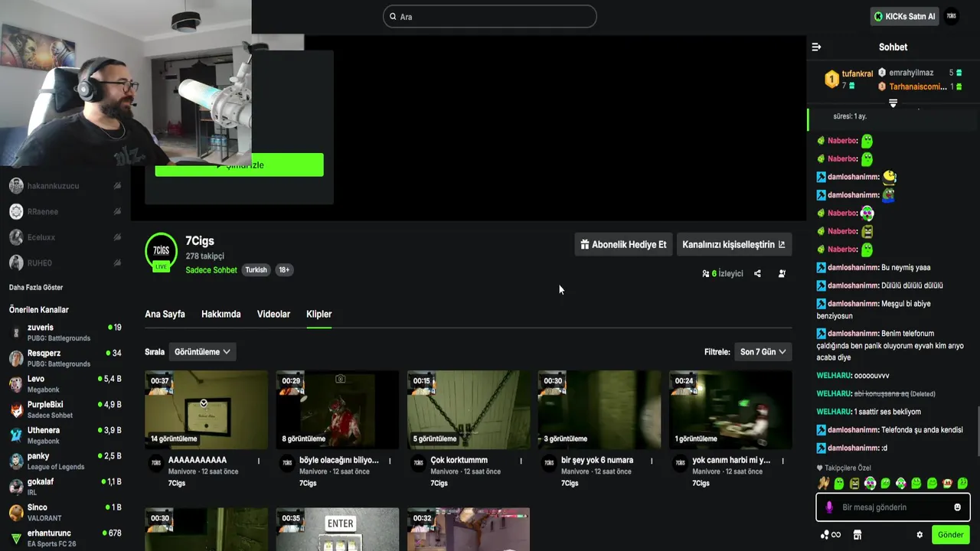Click the chat scrollbar thumb
Screen dimensions: 980x551
tap(977, 432)
